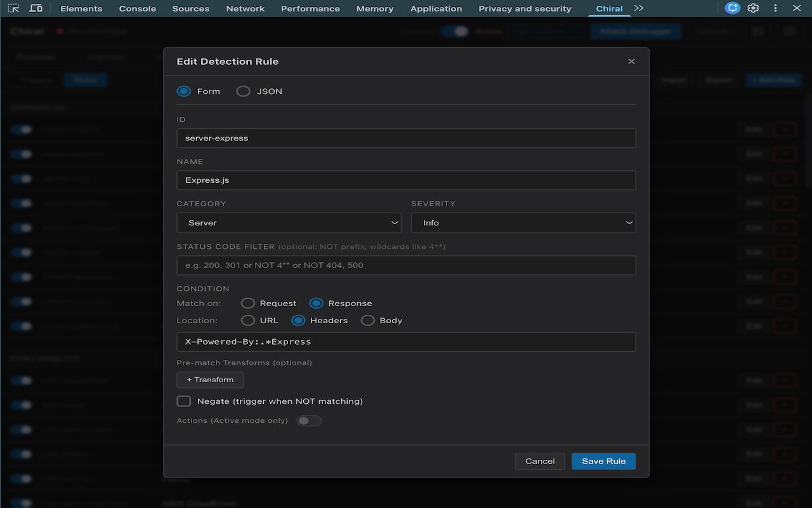Set Location to Body
This screenshot has height=508, width=812.
click(x=367, y=321)
